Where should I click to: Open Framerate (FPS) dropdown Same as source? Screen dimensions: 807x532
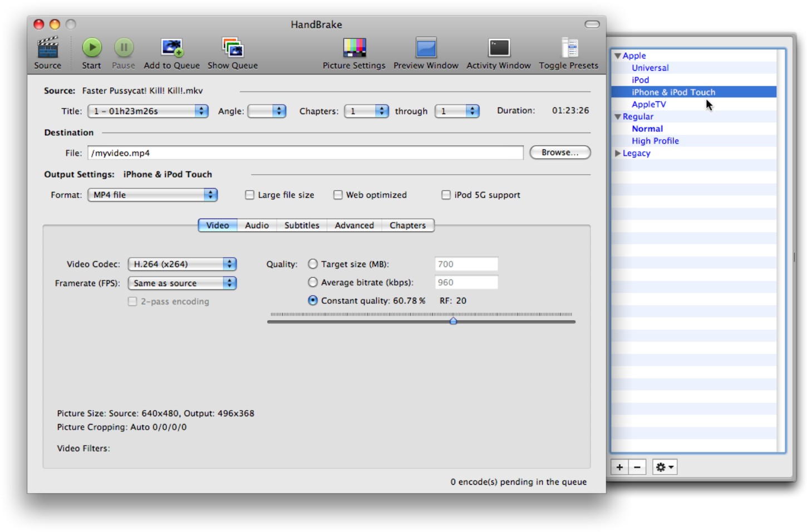183,283
